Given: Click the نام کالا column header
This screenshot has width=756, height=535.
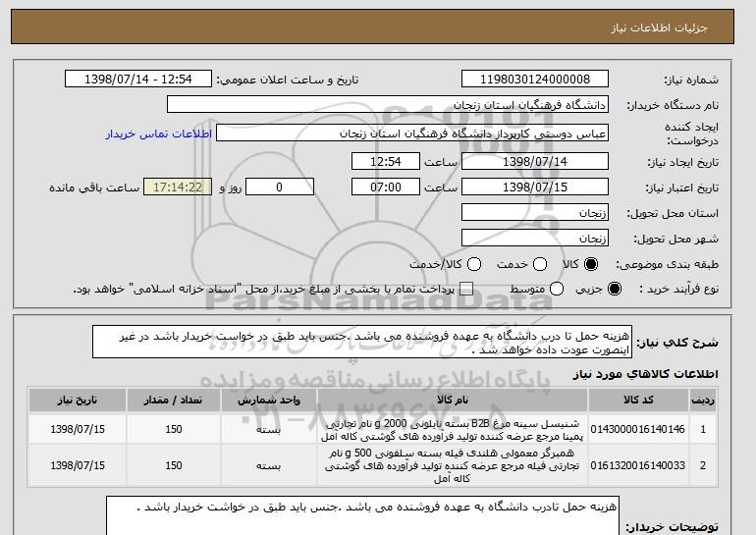Looking at the screenshot, I should (x=453, y=401).
